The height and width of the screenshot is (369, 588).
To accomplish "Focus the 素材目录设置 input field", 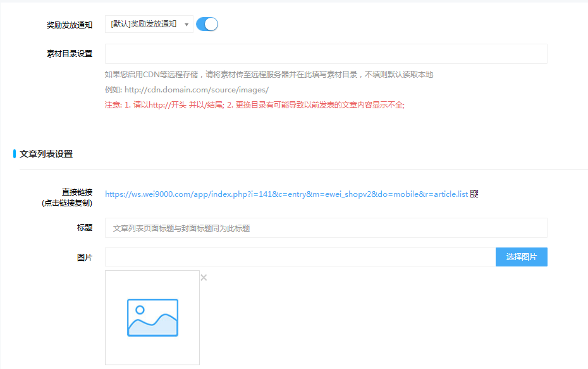I will 326,54.
